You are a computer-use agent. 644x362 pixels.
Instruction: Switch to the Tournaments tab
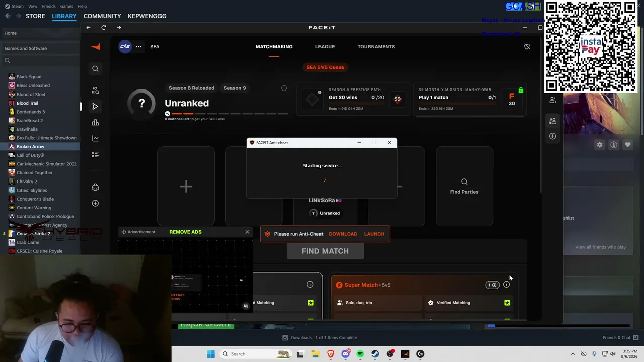point(376,47)
